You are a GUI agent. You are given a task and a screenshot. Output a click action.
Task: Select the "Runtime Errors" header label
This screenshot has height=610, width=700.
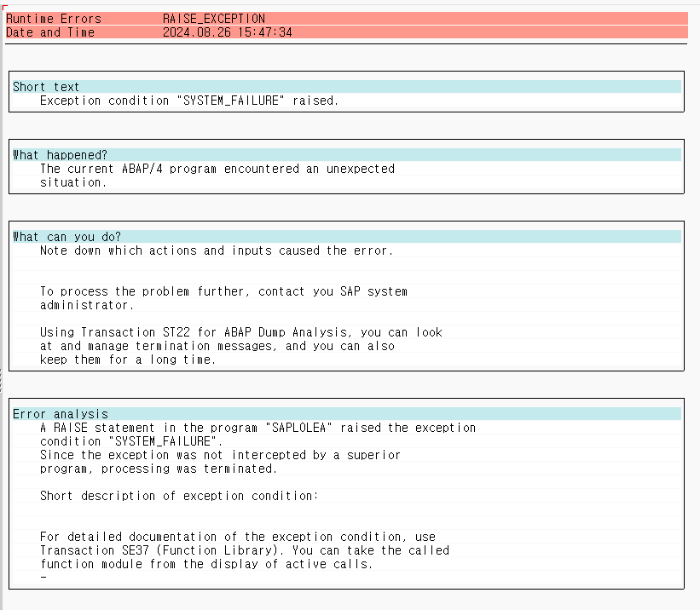(54, 19)
